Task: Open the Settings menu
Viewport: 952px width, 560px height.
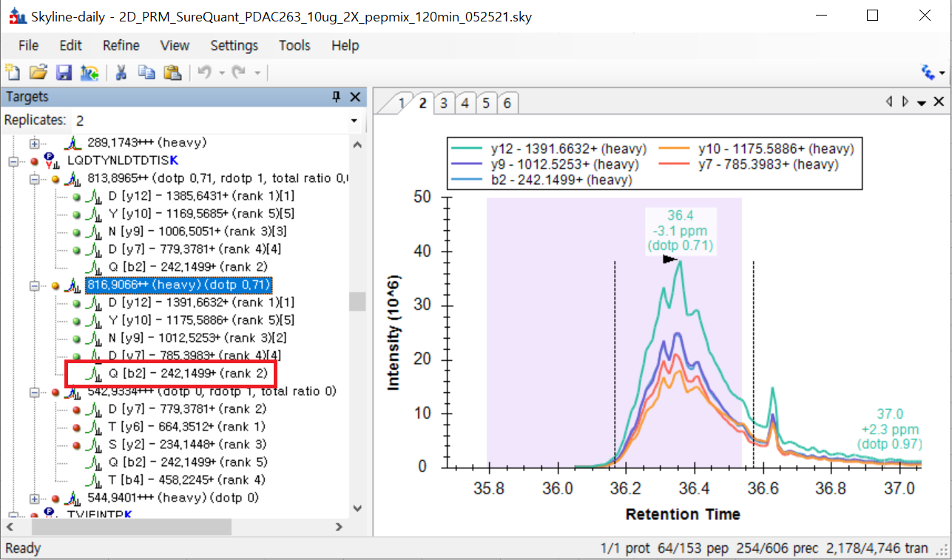Action: click(x=234, y=45)
